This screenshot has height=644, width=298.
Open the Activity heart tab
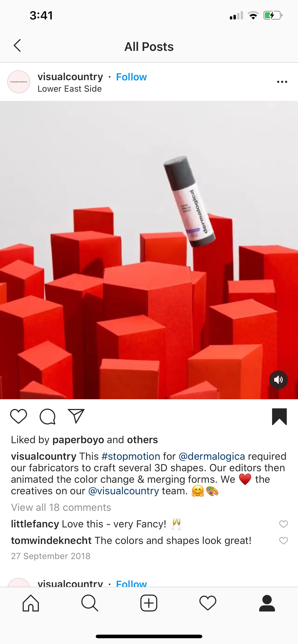[x=208, y=603]
